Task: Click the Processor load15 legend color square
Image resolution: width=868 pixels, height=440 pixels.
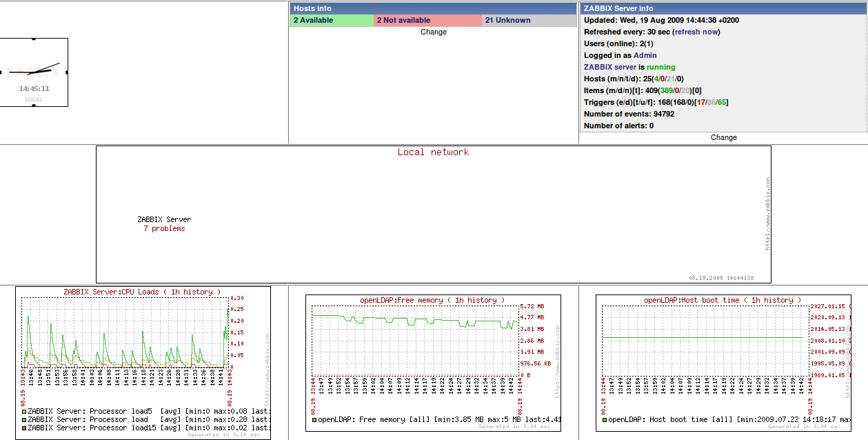Action: click(x=24, y=428)
